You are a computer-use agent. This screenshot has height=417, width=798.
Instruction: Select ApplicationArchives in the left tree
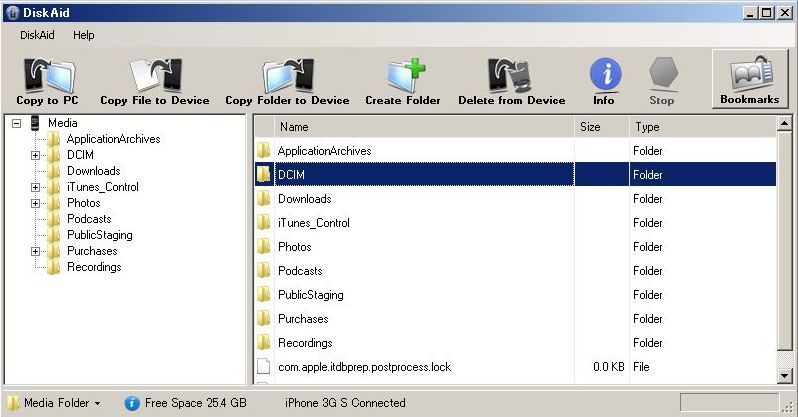pyautogui.click(x=113, y=139)
